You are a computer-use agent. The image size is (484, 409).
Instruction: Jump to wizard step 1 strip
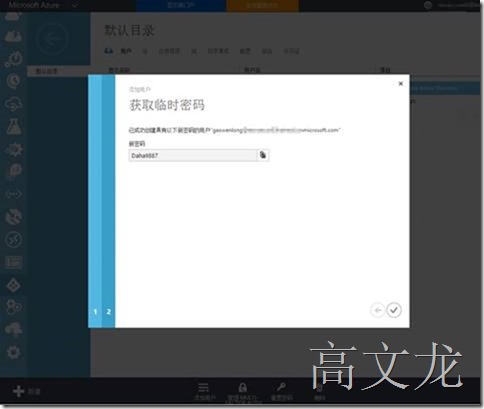95,201
